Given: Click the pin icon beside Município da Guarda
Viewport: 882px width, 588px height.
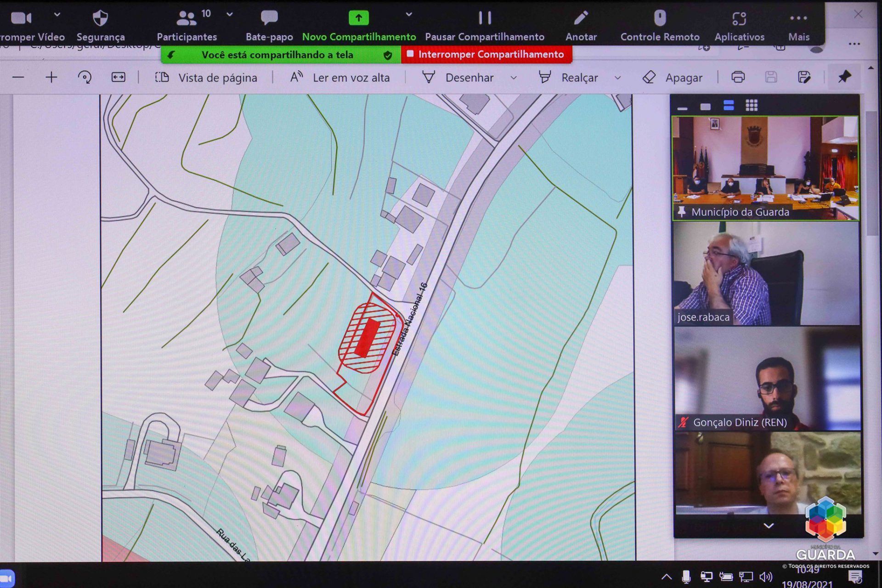Looking at the screenshot, I should (x=682, y=212).
